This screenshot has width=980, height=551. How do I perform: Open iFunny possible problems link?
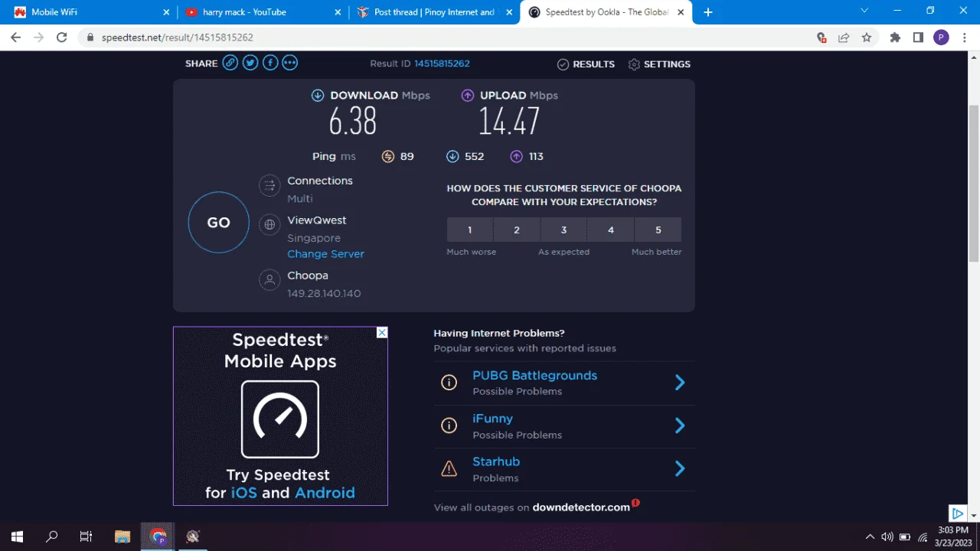[x=492, y=419]
